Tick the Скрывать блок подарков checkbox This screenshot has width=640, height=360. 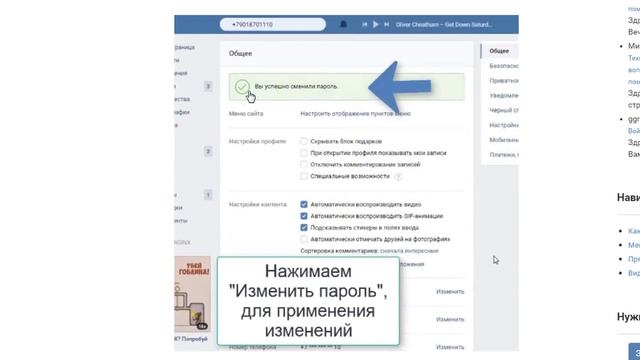(304, 141)
